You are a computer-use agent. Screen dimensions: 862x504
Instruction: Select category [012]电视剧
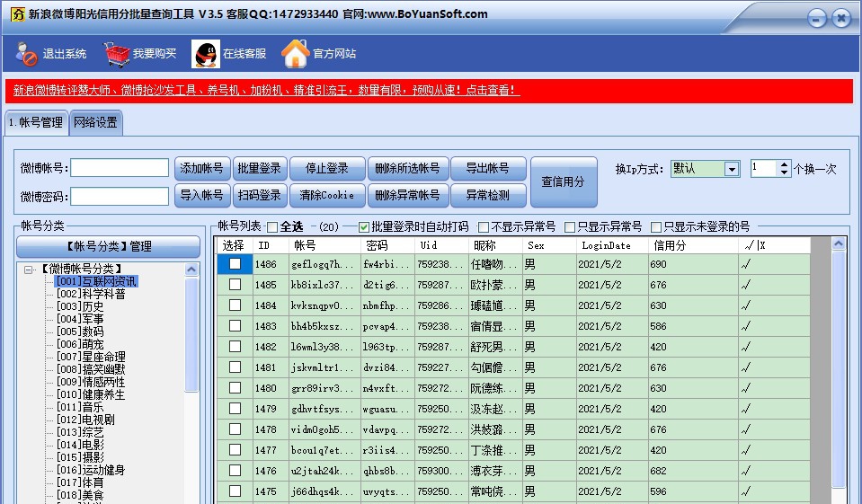pyautogui.click(x=85, y=420)
